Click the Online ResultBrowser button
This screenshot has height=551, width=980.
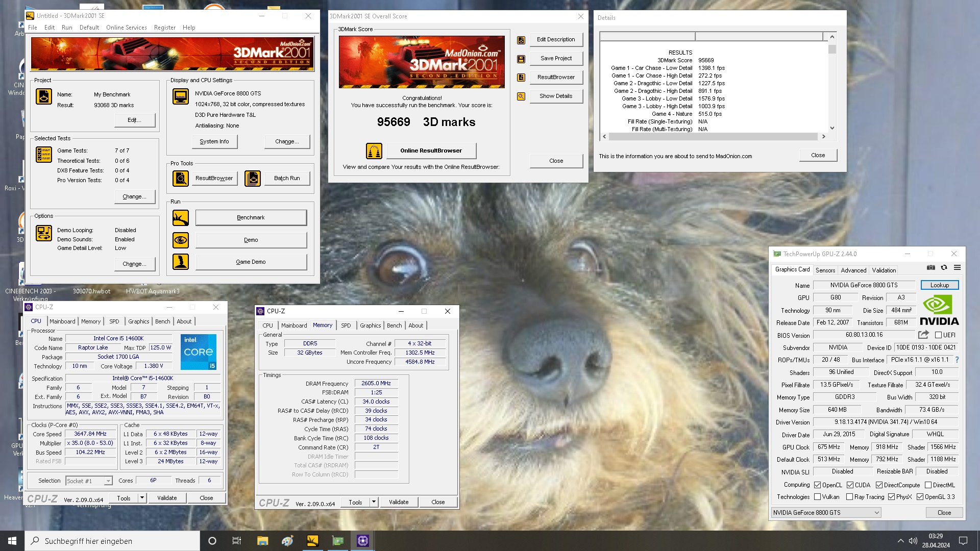point(431,151)
